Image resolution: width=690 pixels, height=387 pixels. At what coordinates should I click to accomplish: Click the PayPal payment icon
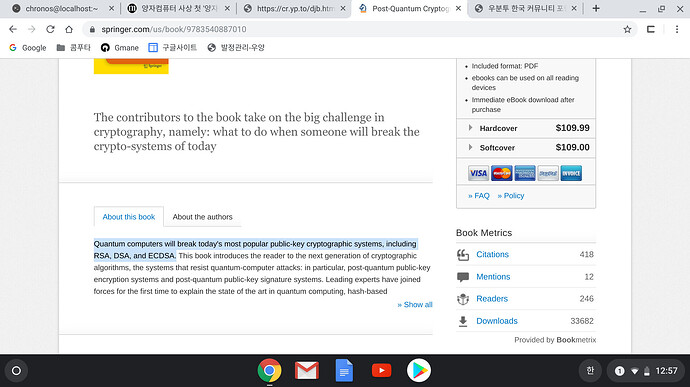pos(548,173)
